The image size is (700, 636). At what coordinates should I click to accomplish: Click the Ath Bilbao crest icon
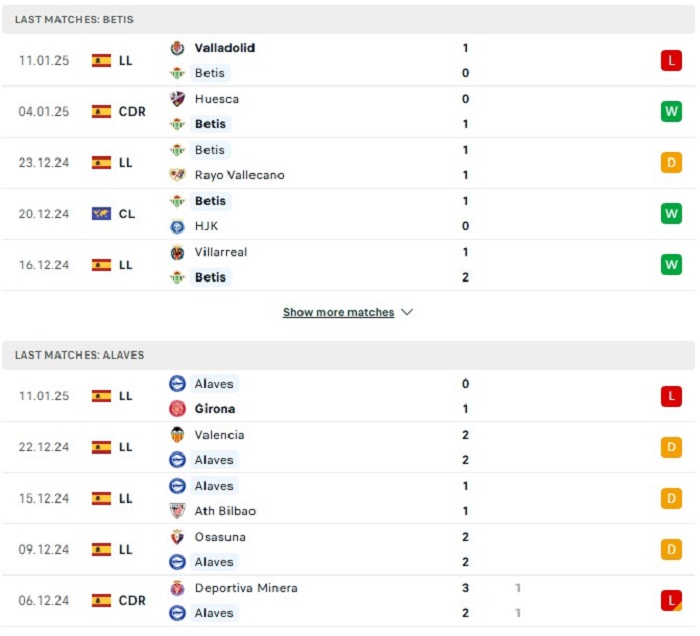pos(177,511)
